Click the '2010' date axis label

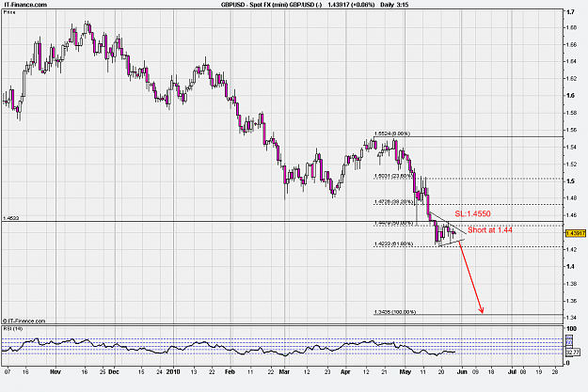click(173, 372)
